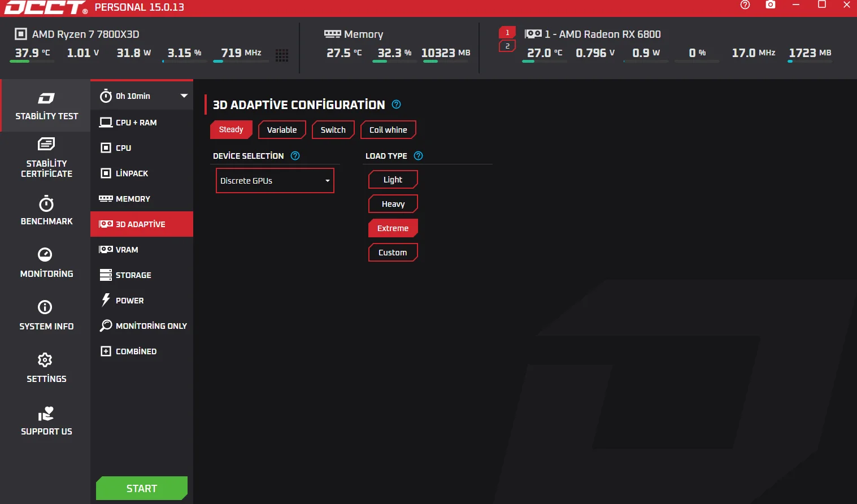Select the 3D Adaptive test
This screenshot has width=857, height=504.
[142, 224]
